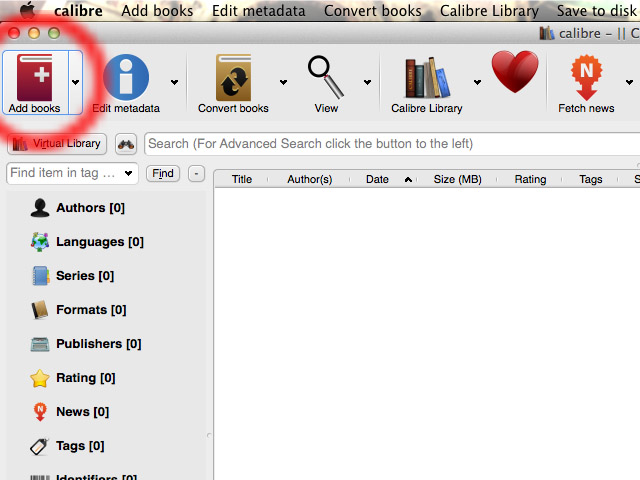This screenshot has height=480, width=640.
Task: Click the Fetch news icon
Action: pos(586,78)
